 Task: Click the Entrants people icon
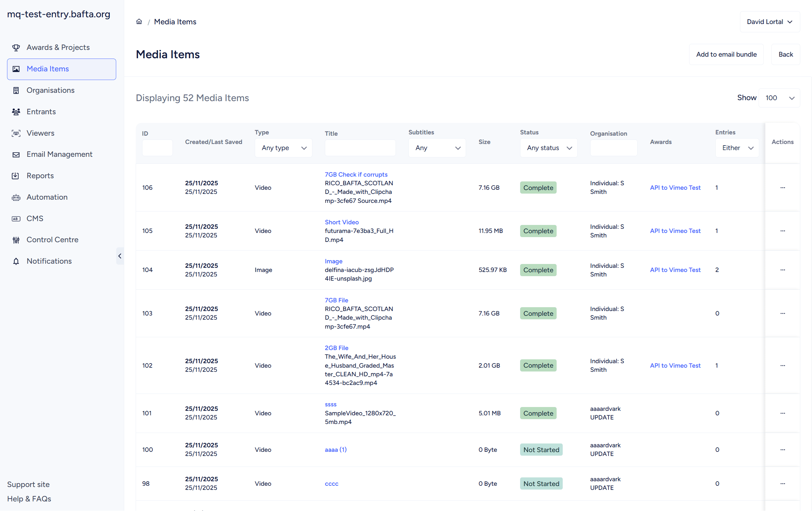pos(16,112)
